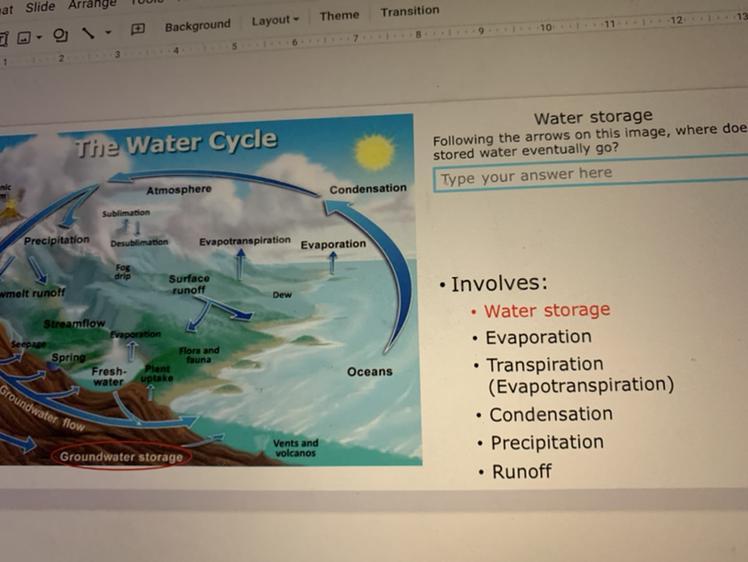Click the 'Plant uptake' label
Screen dimensions: 748x562
[157, 373]
